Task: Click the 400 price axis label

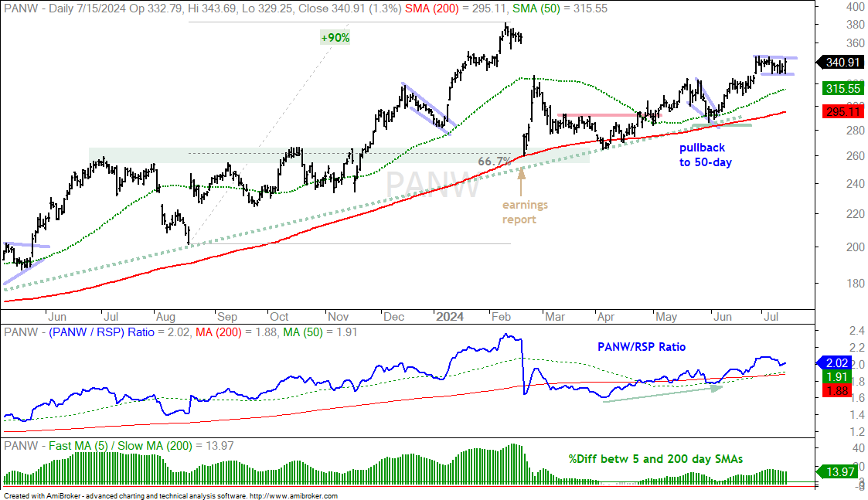Action: pyautogui.click(x=856, y=7)
